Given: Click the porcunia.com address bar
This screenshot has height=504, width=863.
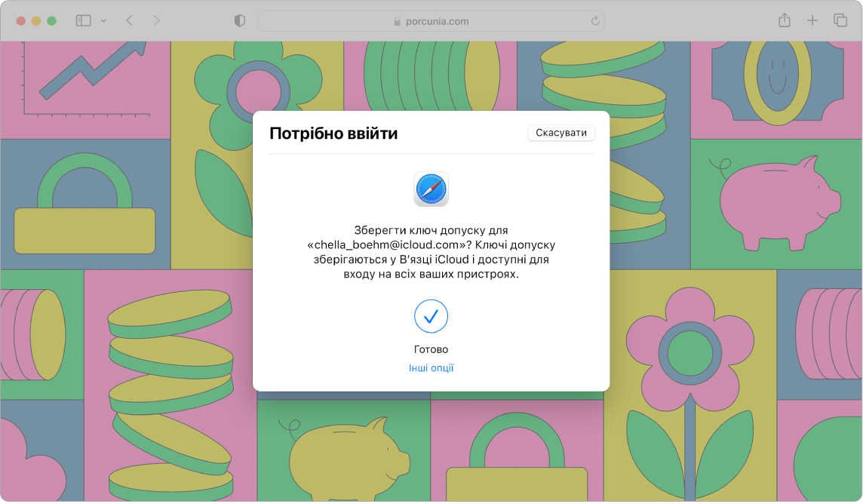Looking at the screenshot, I should pyautogui.click(x=431, y=21).
